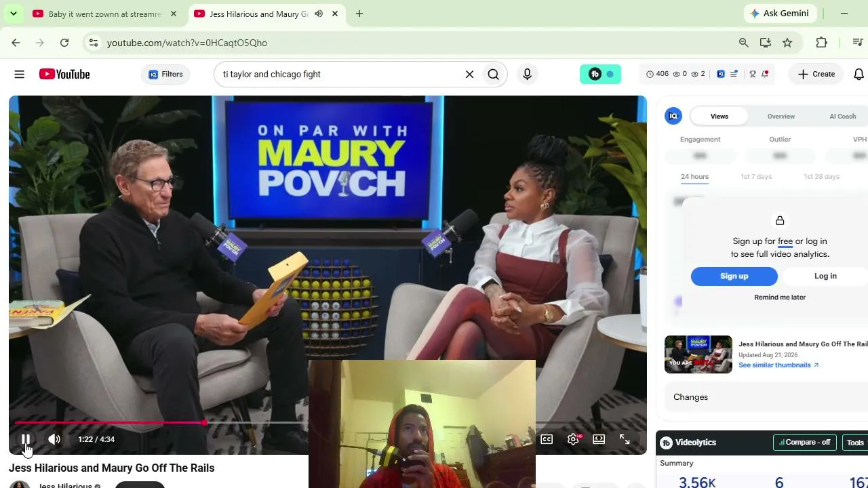Click the video time display 1:22 / 4:34
This screenshot has height=488, width=868.
96,439
